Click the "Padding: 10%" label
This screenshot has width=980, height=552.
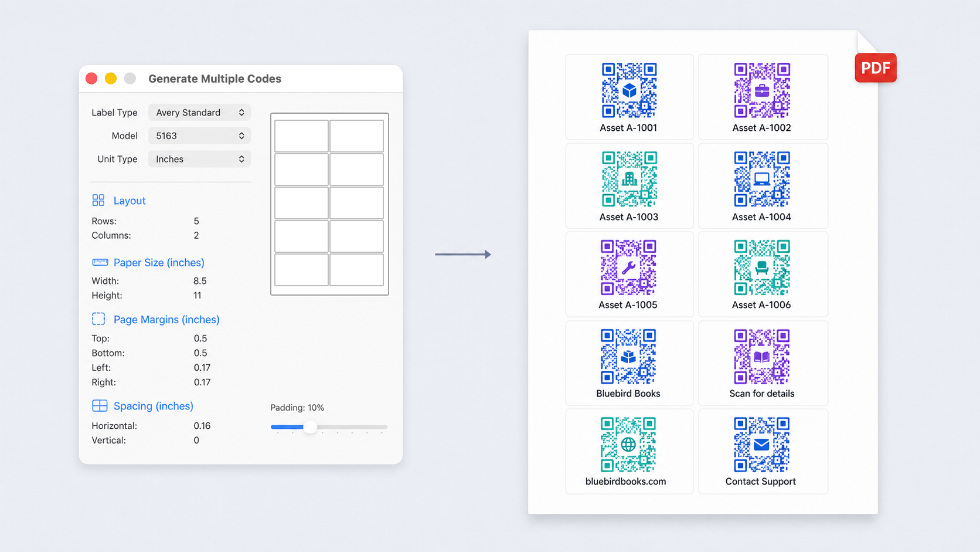click(297, 408)
